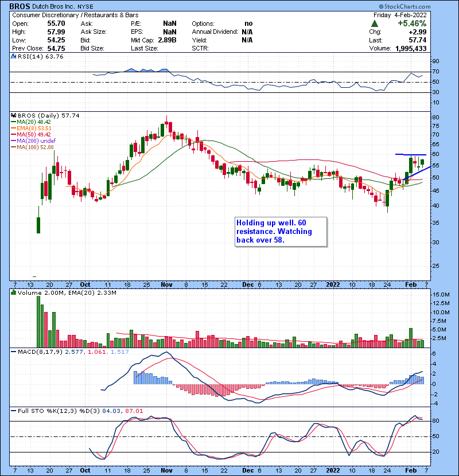Click the RSI(14) panel chart icon

(13, 56)
